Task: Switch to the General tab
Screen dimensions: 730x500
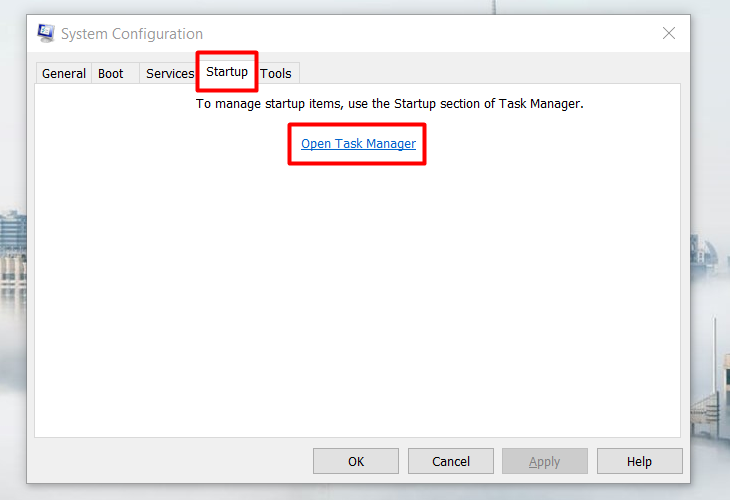Action: 64,74
